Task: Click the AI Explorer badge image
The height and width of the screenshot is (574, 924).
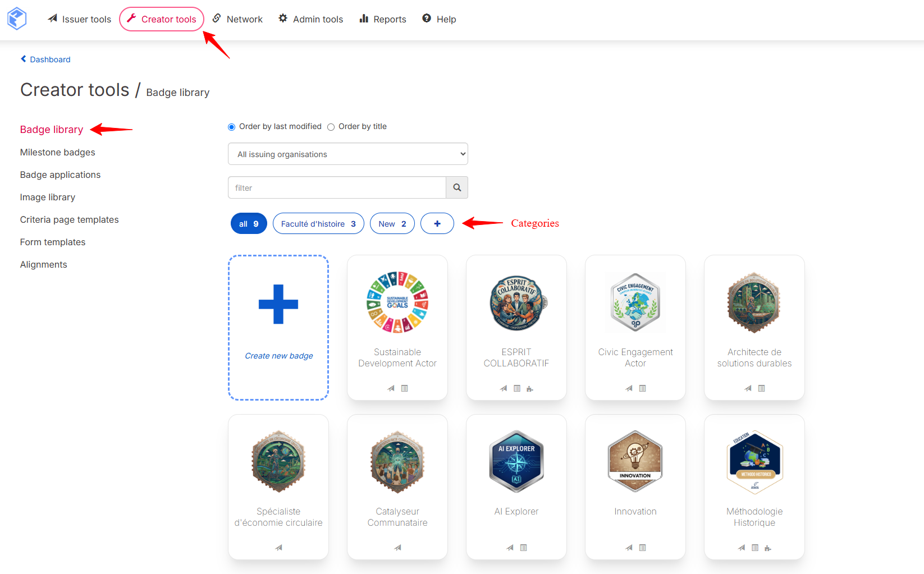Action: [x=516, y=462]
